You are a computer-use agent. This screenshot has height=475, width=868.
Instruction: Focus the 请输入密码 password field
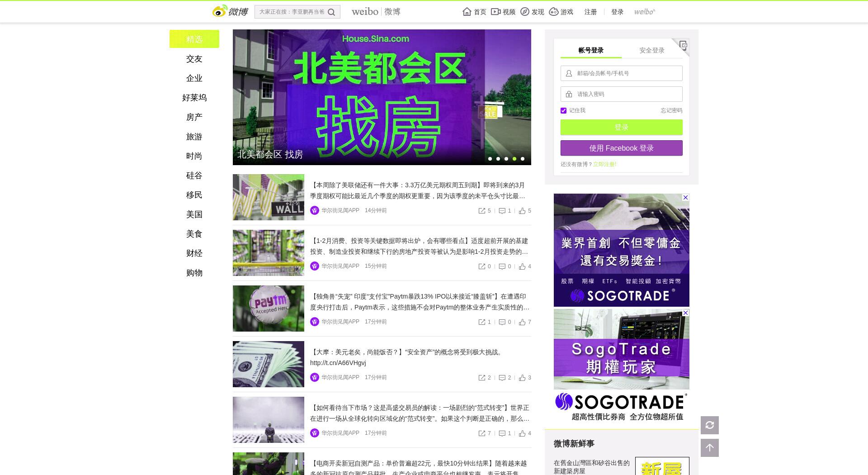tap(622, 94)
